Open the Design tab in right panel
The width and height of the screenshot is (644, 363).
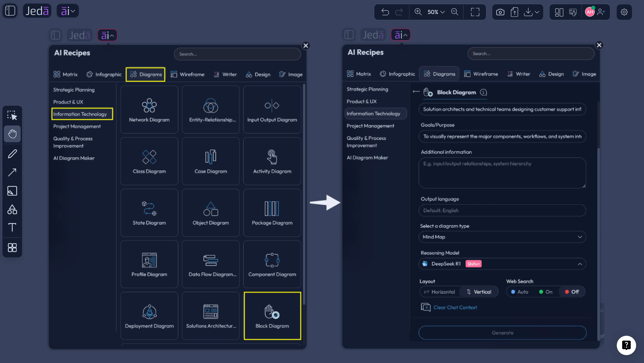click(x=551, y=74)
